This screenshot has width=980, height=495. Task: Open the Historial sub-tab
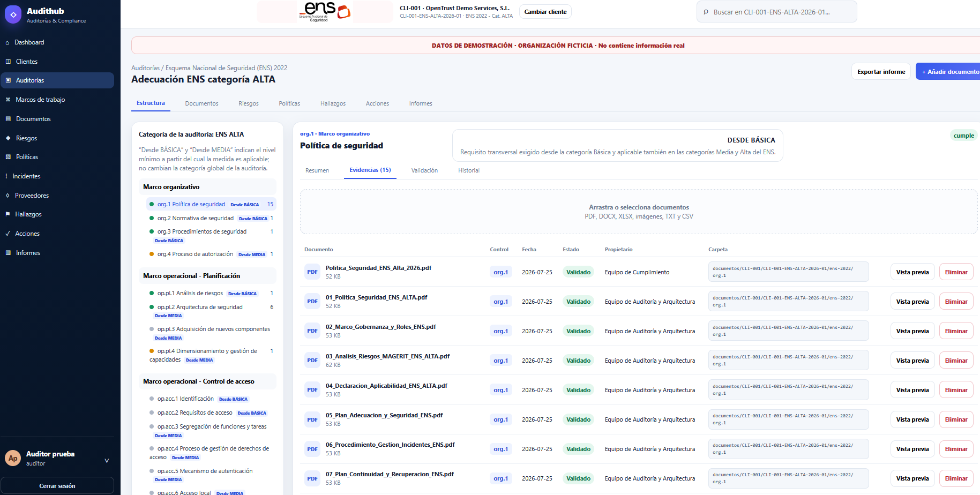[469, 170]
